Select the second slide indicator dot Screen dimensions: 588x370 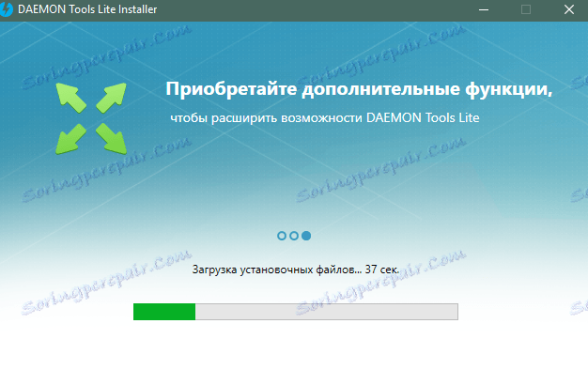pyautogui.click(x=294, y=236)
